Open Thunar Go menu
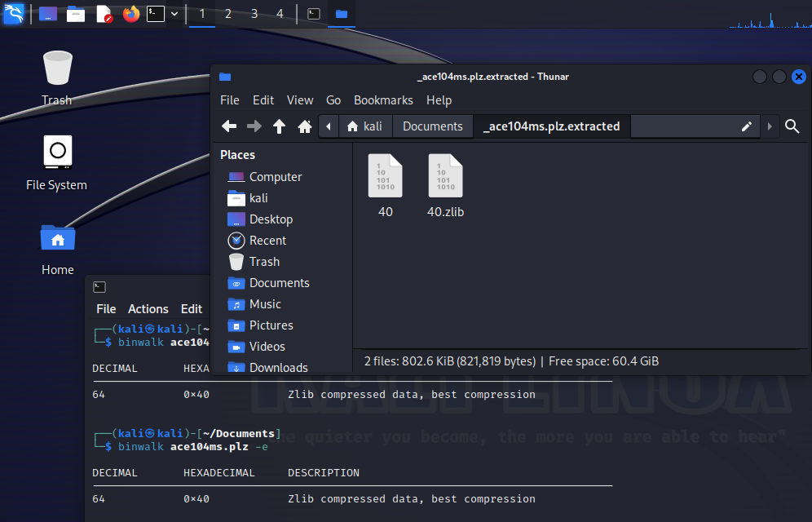This screenshot has width=812, height=522. pyautogui.click(x=333, y=100)
